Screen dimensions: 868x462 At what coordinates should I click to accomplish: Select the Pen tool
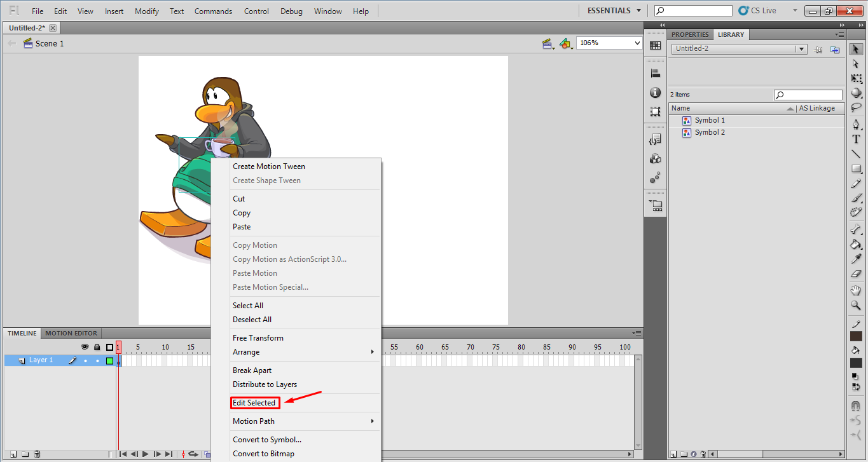pos(856,125)
